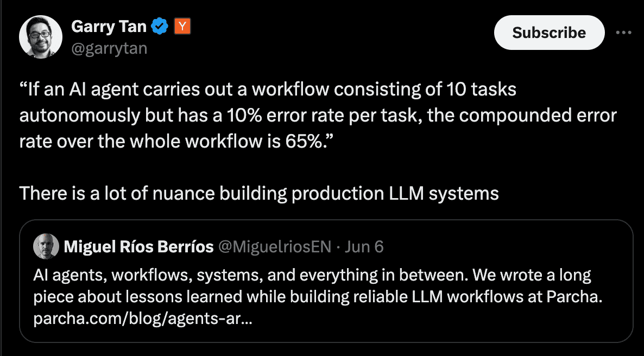
Task: Open the @MiguelriosEN handle
Action: [274, 247]
